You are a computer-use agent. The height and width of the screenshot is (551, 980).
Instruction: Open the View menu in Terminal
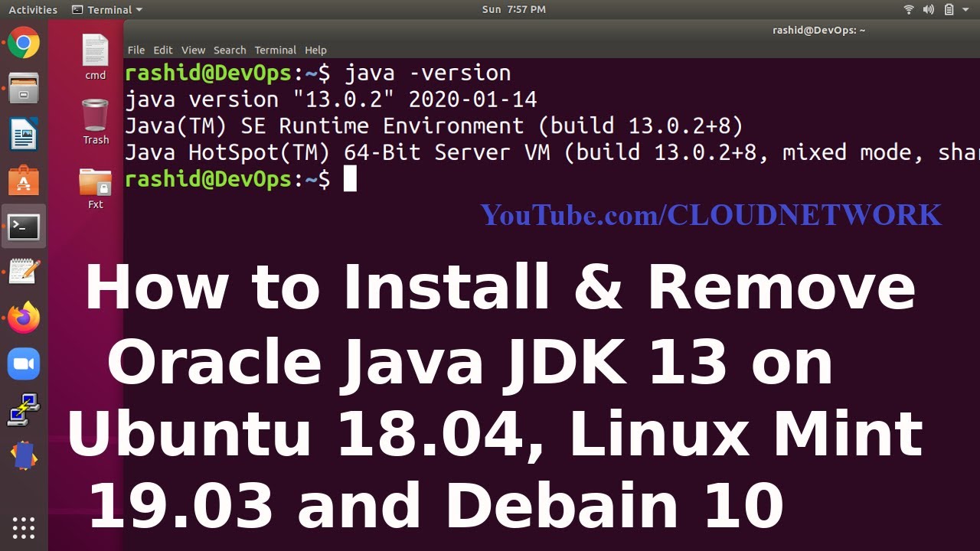(193, 50)
